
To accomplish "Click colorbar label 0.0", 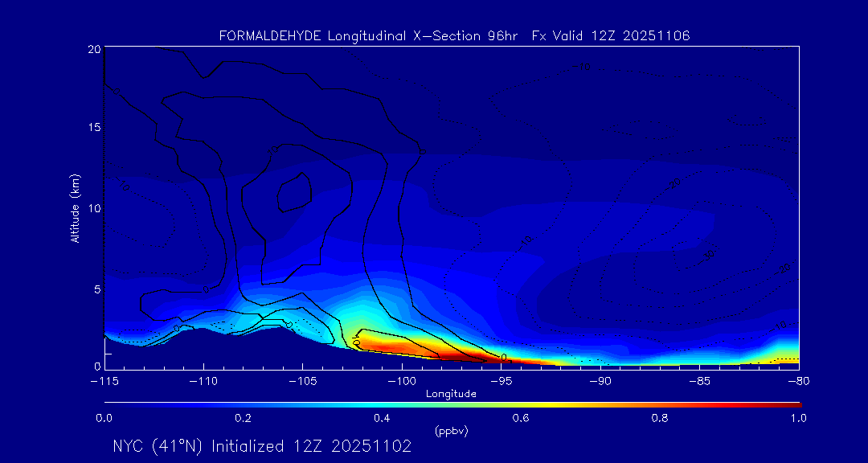I will pyautogui.click(x=104, y=418).
